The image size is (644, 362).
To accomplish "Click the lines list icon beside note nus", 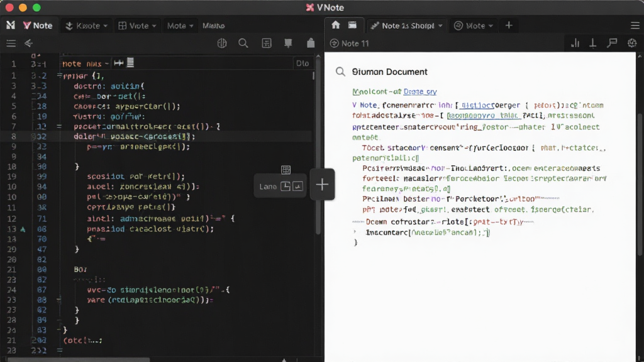I will point(130,63).
